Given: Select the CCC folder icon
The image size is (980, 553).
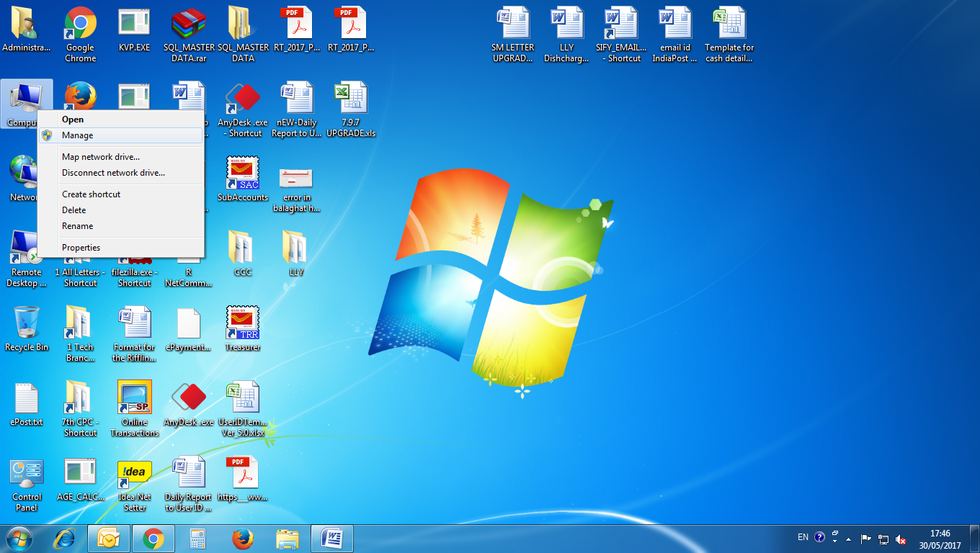Looking at the screenshot, I should pos(243,254).
